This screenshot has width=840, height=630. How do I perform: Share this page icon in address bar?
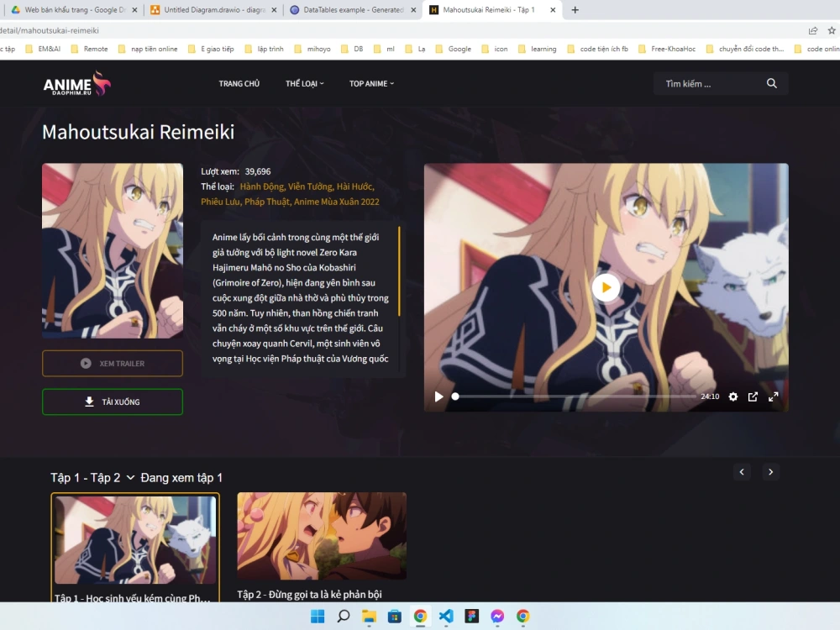812,30
